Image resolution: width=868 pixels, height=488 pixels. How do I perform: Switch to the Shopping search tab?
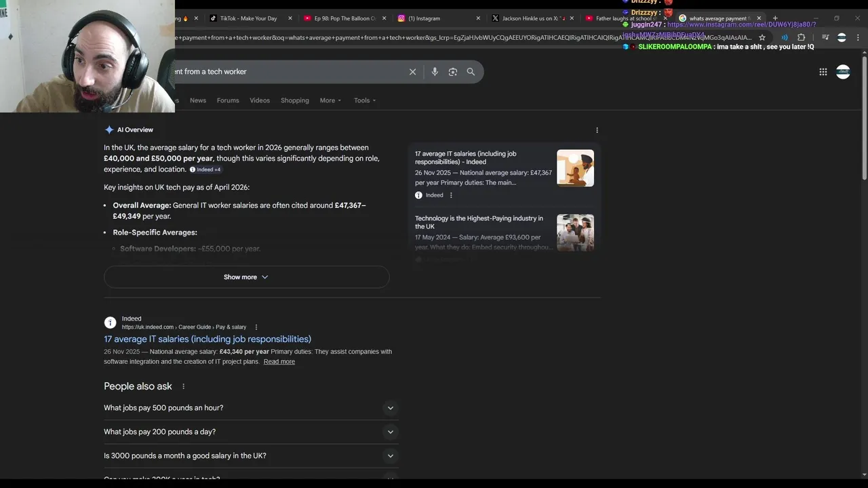point(295,100)
